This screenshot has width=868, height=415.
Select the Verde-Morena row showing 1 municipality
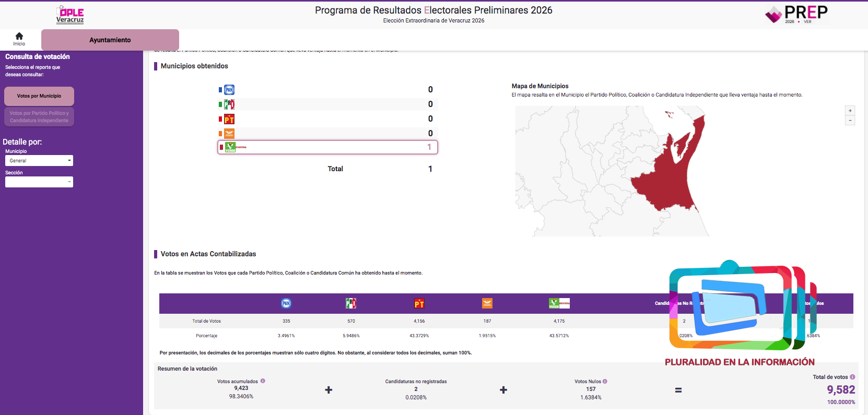[327, 147]
